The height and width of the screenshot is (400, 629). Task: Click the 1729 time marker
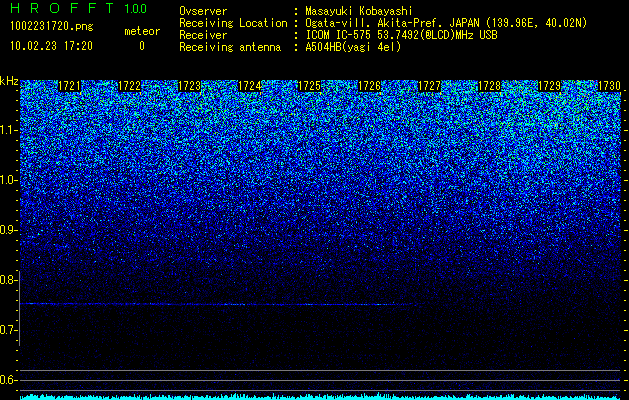click(x=550, y=86)
